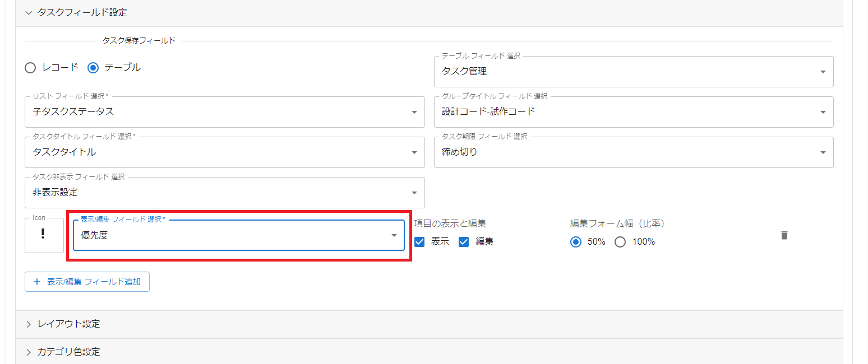Uncheck the 編集 checkbox
The height and width of the screenshot is (364, 868).
click(x=463, y=241)
